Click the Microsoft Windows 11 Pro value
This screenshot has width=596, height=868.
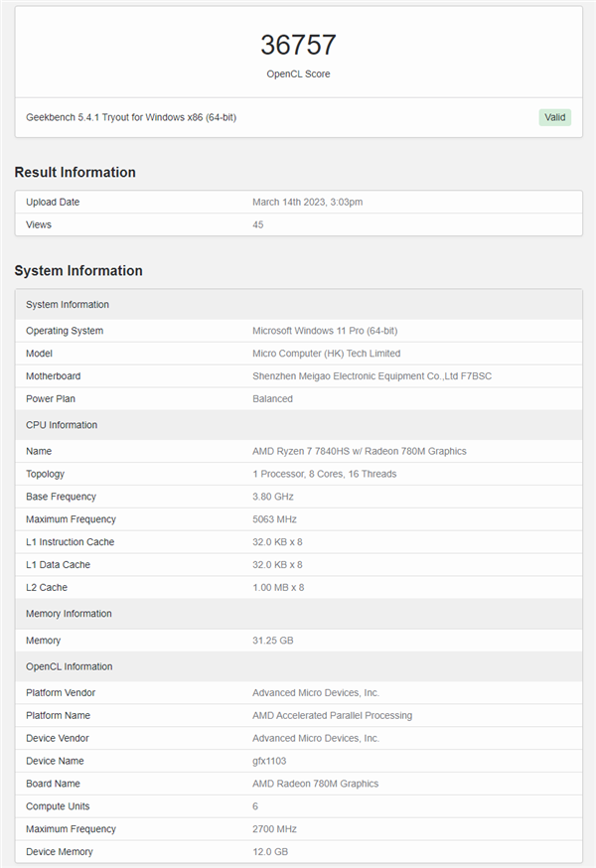coord(325,331)
